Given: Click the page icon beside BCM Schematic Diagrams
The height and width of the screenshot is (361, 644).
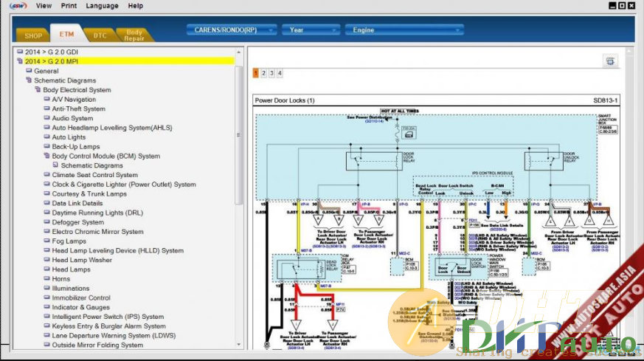Looking at the screenshot, I should tap(55, 165).
